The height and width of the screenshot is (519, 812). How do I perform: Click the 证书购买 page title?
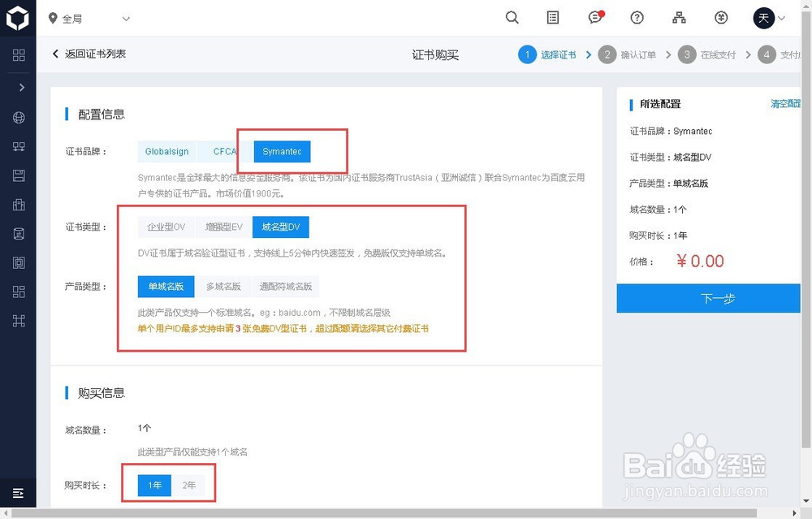click(x=435, y=55)
